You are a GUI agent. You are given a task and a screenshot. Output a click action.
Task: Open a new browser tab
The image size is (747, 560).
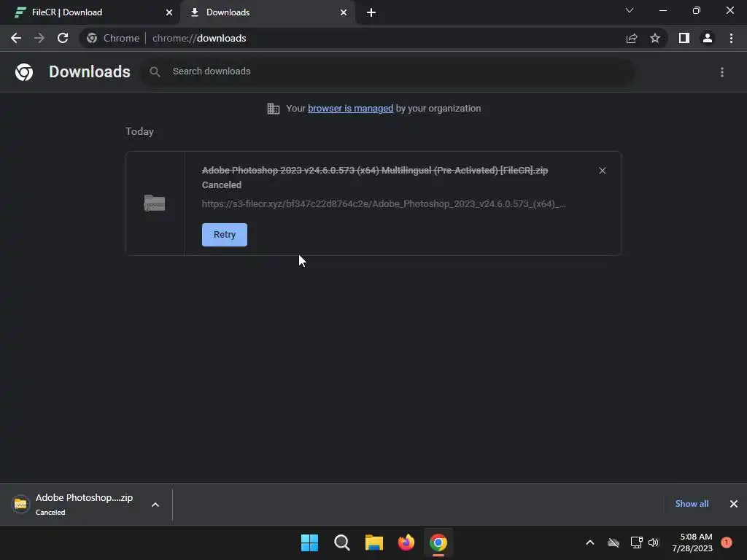tap(371, 12)
